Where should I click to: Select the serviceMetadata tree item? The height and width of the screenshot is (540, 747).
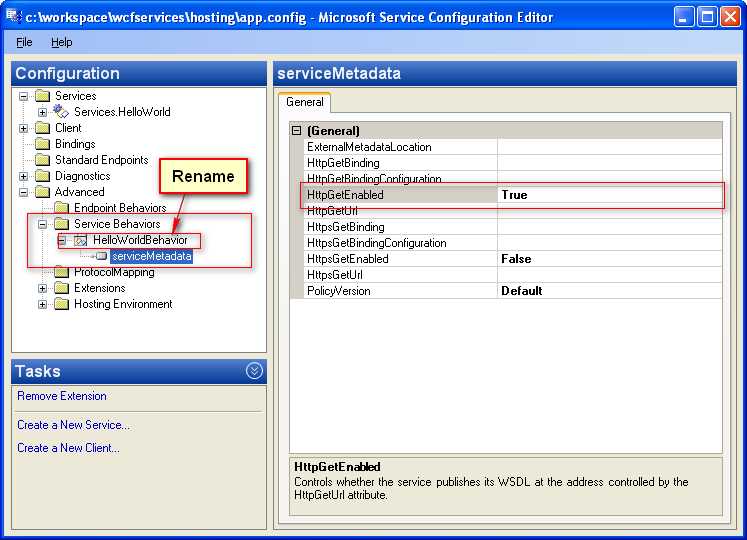click(151, 256)
